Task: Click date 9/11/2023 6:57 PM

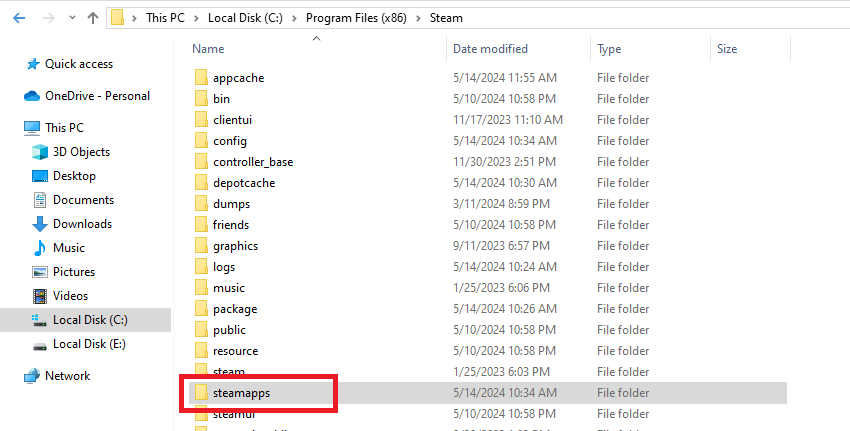Action: 501,246
